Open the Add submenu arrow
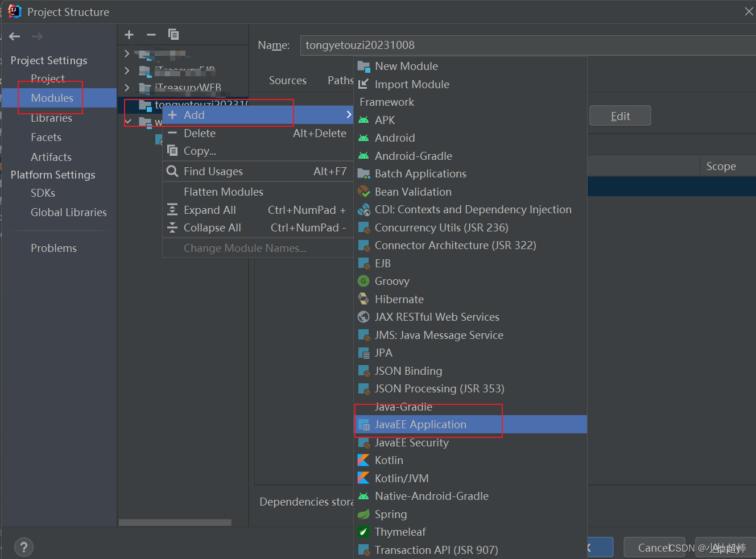Screen dimensions: 756x559 click(x=349, y=115)
